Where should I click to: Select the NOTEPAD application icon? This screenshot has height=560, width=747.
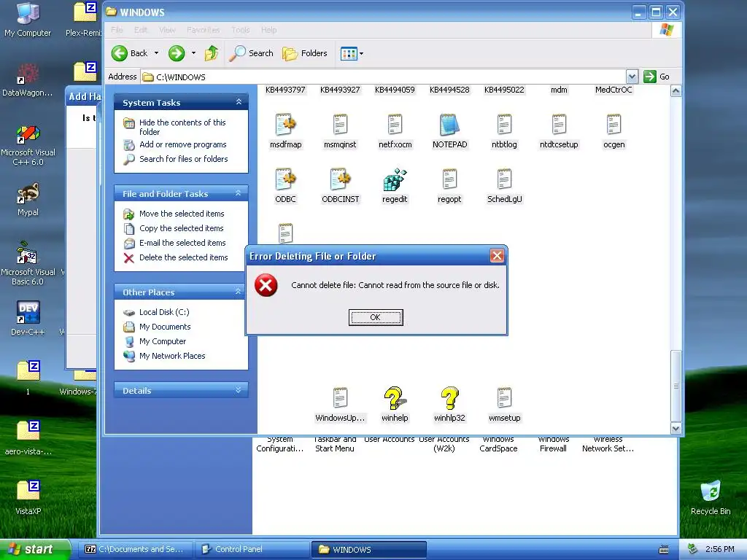(x=449, y=125)
